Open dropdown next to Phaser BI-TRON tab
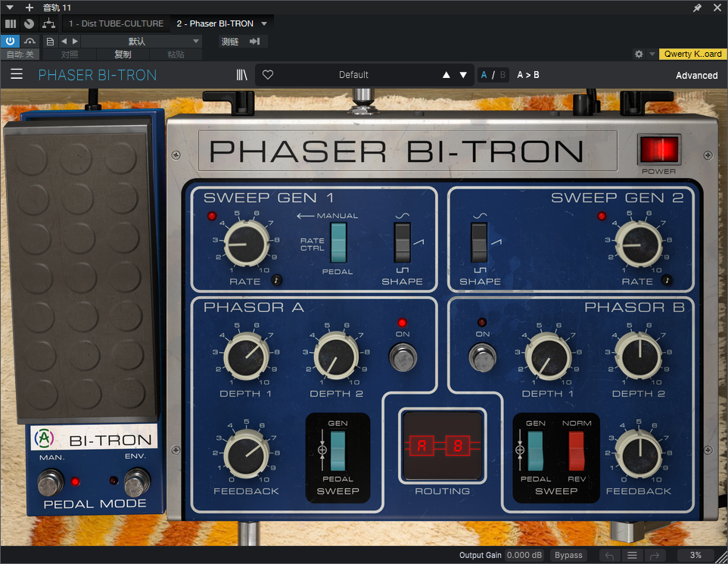 [264, 23]
